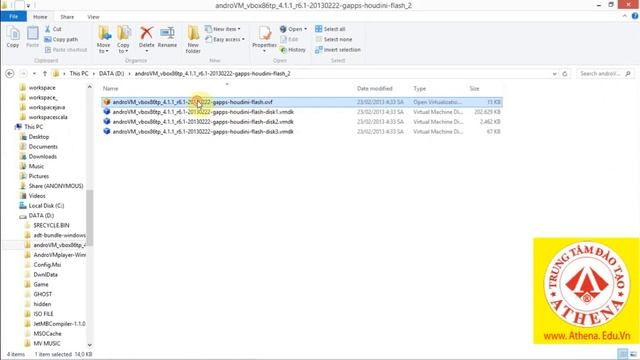Click the search magnifier icon

(x=628, y=73)
